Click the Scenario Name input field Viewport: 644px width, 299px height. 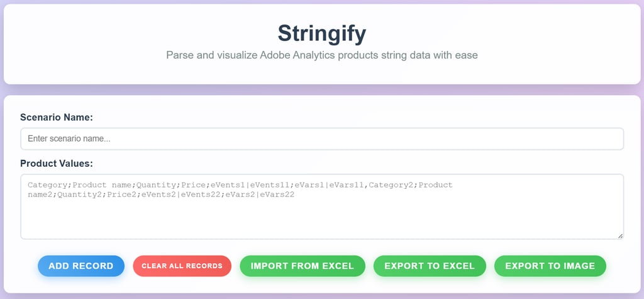(321, 139)
